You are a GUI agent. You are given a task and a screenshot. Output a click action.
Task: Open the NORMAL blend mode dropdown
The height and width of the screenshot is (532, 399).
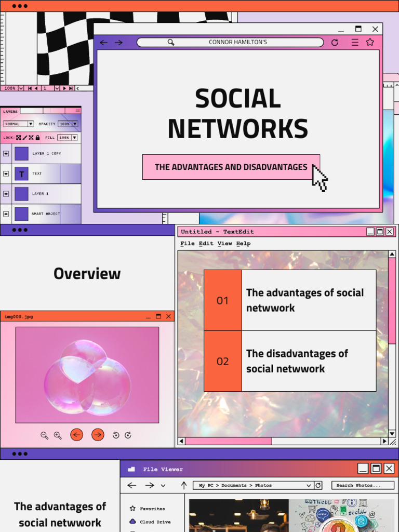click(x=31, y=124)
